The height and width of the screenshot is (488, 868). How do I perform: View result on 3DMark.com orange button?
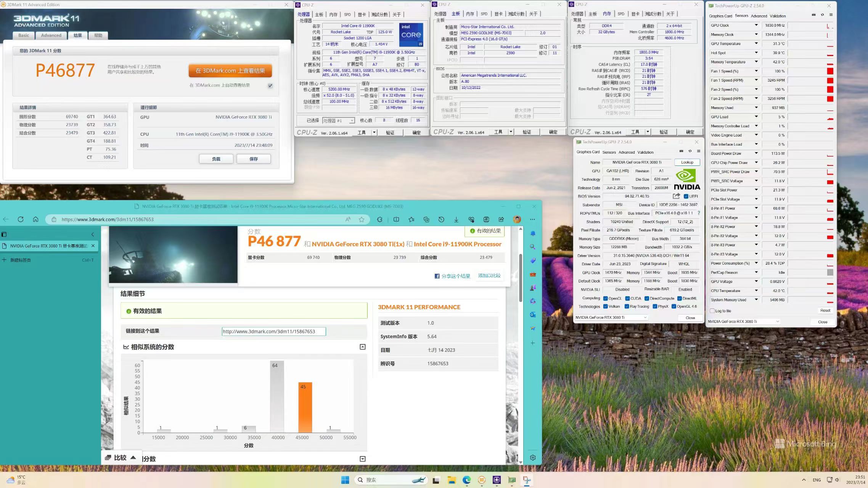pos(230,71)
